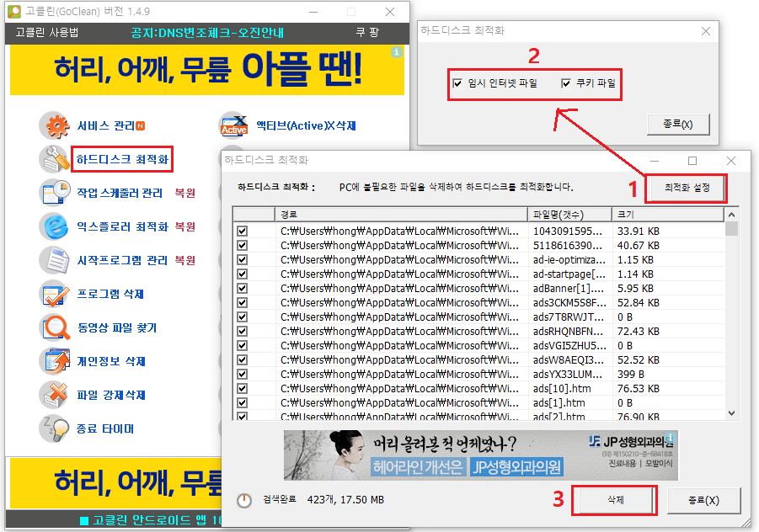
Task: Click scroll down arrow of file list
Action: pyautogui.click(x=731, y=413)
